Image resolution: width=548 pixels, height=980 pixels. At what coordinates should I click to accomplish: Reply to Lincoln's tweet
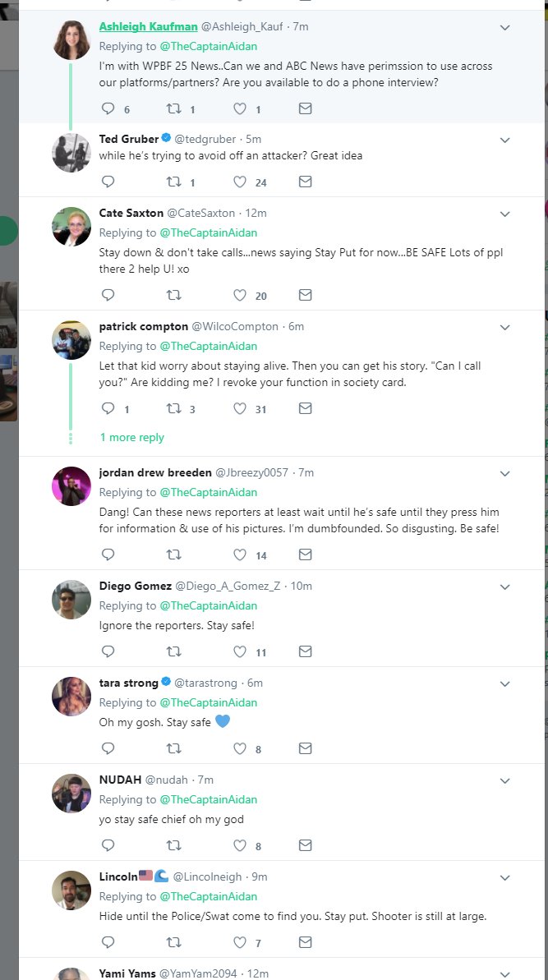click(x=108, y=942)
